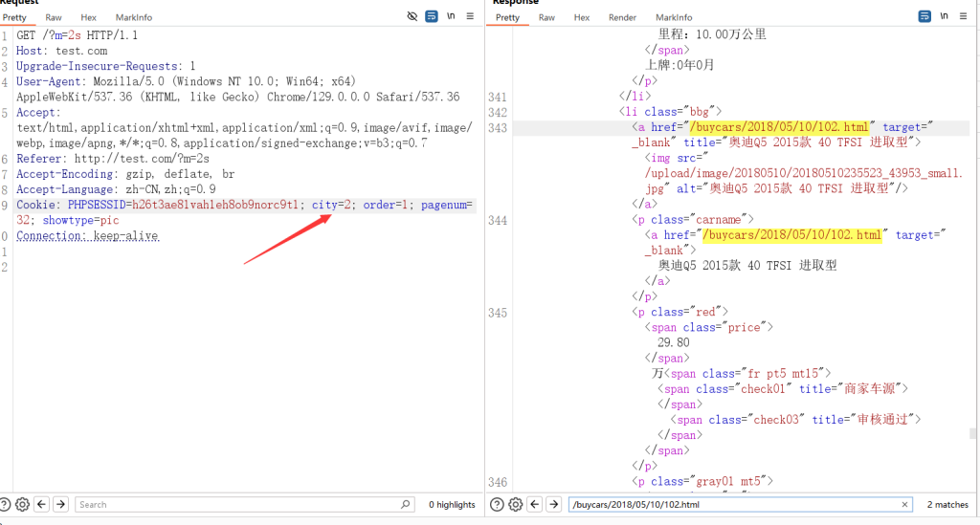Open MarkInfo tab in Response panel
980x525 pixels.
(x=674, y=17)
